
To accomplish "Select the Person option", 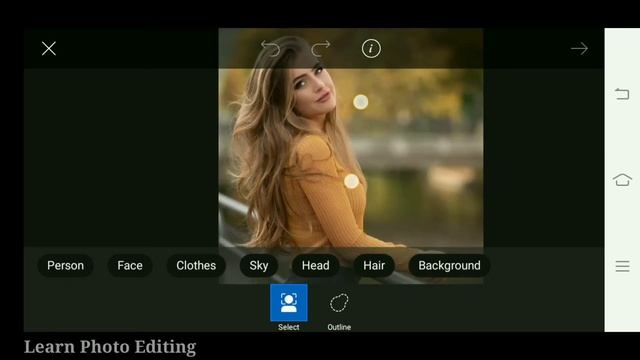I will pyautogui.click(x=65, y=266).
